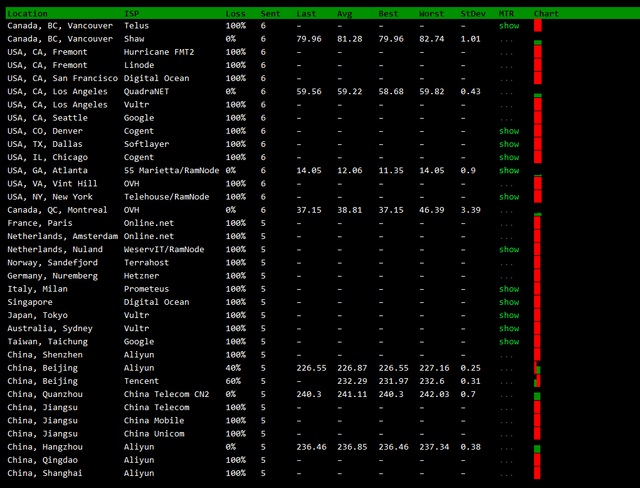Show MTR for Nuland WeservIT row
Screen dimensions: 640x488
pos(509,249)
